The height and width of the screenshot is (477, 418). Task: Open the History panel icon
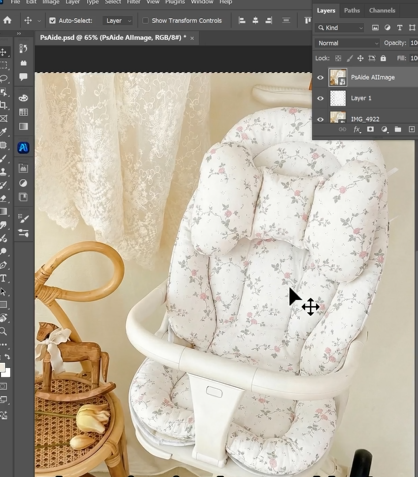(x=23, y=49)
